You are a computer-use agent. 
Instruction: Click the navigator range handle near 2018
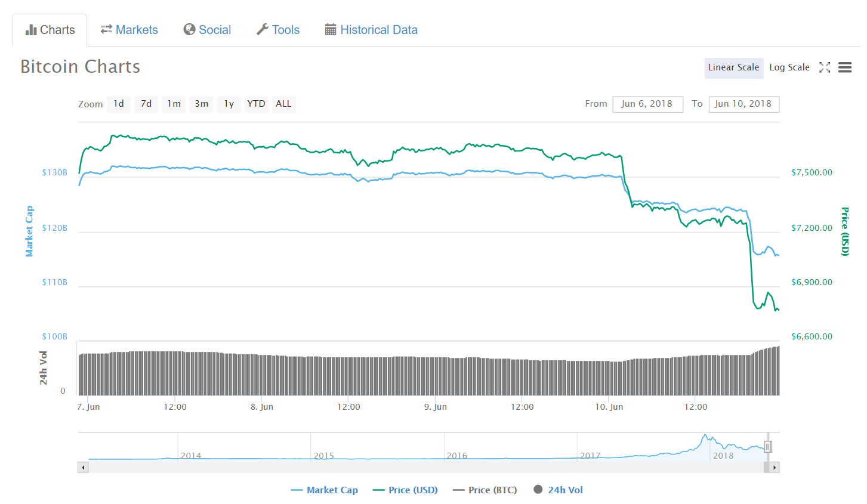click(769, 446)
